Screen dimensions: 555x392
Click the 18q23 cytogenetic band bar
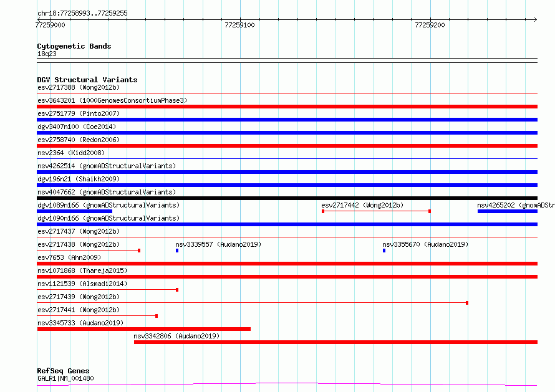pos(287,60)
